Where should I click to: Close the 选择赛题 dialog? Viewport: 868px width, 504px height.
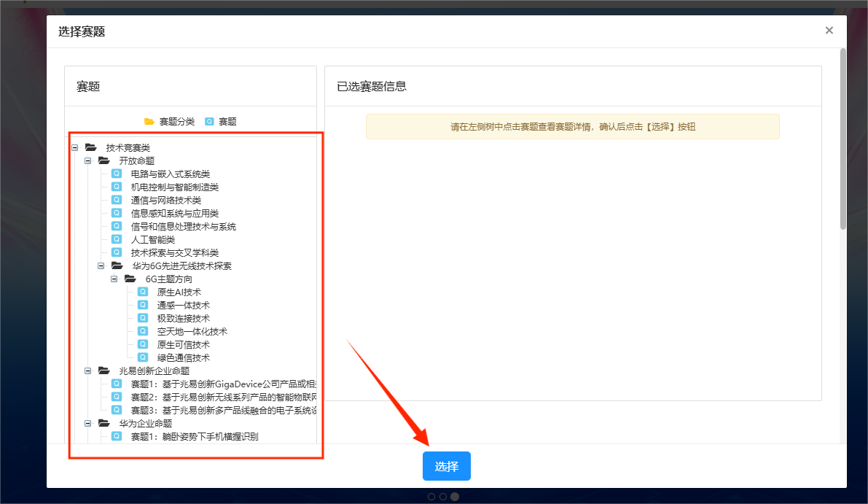(829, 31)
